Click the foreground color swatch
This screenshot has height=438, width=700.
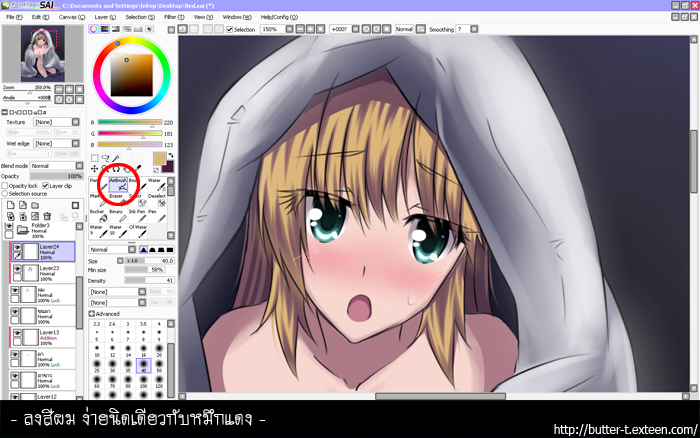pos(159,159)
